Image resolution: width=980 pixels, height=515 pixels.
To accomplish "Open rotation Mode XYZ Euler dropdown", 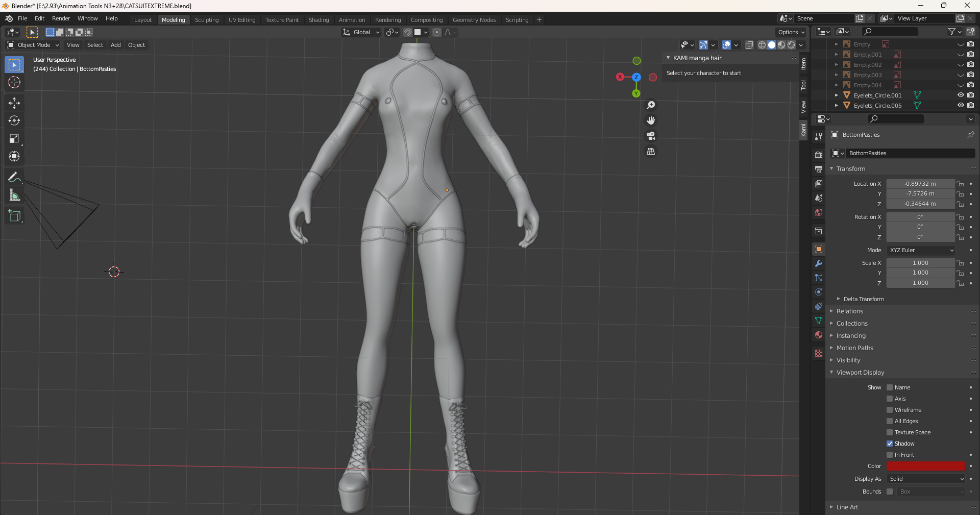I will point(921,250).
